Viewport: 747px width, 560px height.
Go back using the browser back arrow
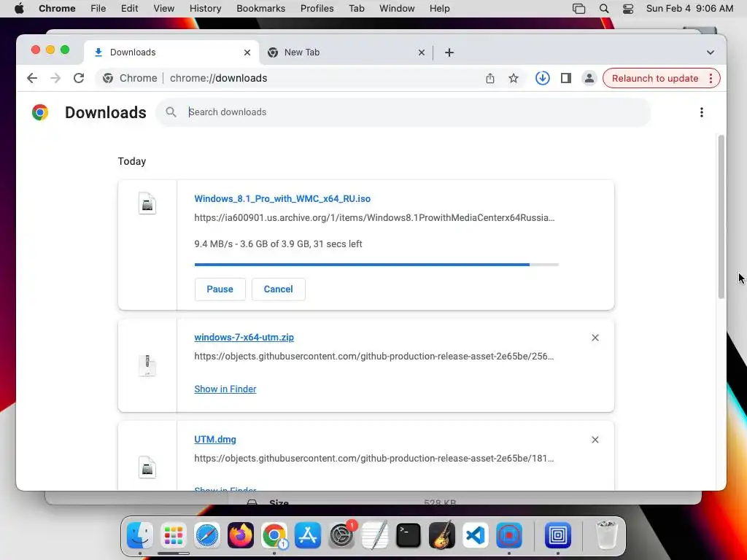tap(32, 78)
